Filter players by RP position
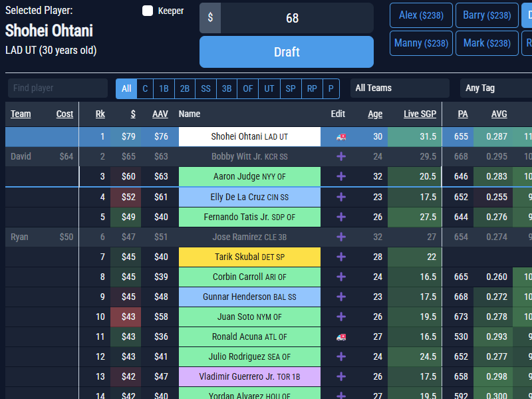This screenshot has height=399, width=532. (x=312, y=89)
